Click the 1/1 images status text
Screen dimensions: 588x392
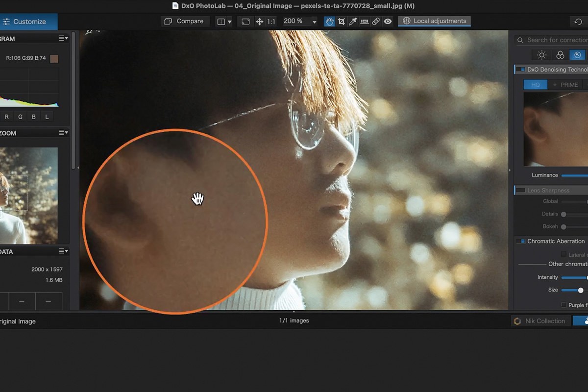click(294, 320)
